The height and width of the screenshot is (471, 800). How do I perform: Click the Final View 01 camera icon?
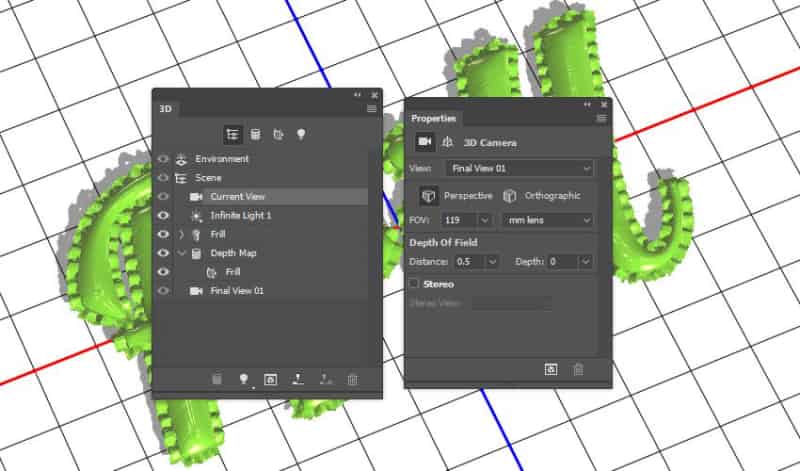196,291
